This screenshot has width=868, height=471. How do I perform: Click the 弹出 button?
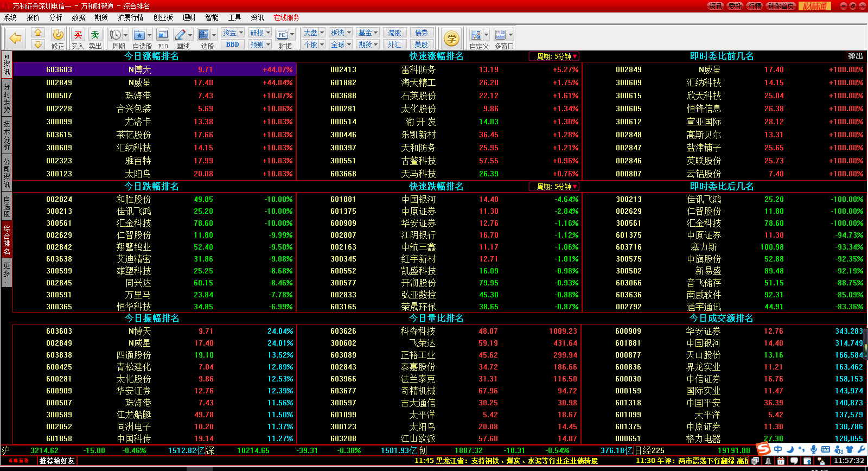coord(856,56)
